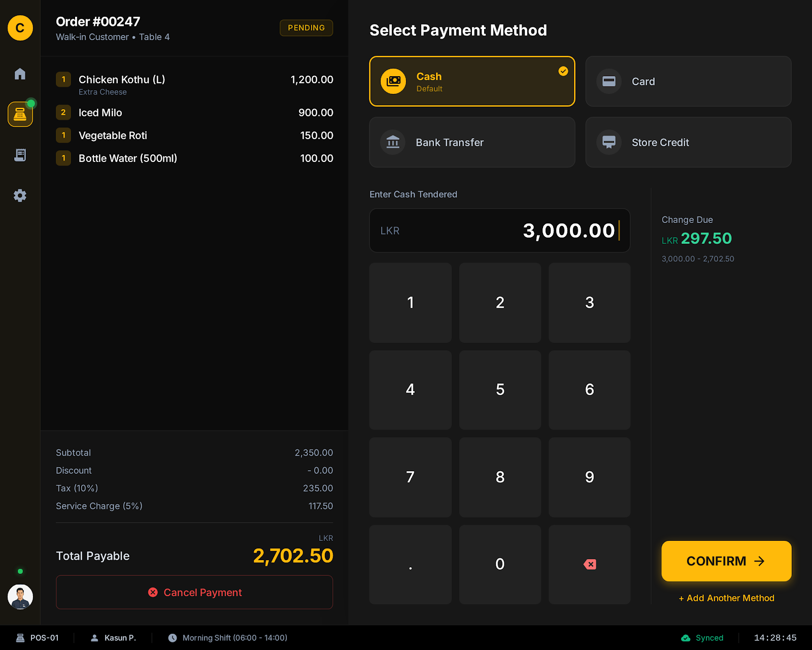Click Cancel Payment

[194, 592]
